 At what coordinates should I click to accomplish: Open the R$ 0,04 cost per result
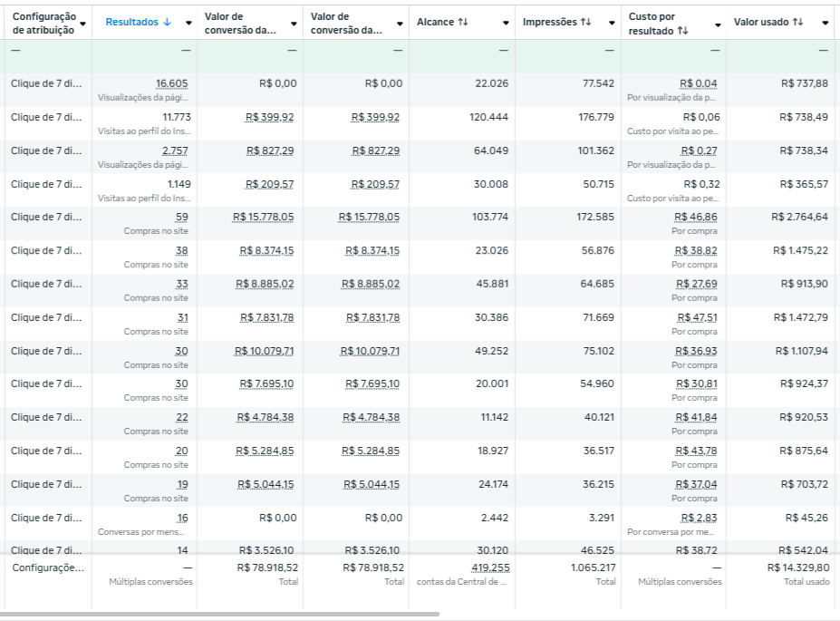[x=699, y=83]
